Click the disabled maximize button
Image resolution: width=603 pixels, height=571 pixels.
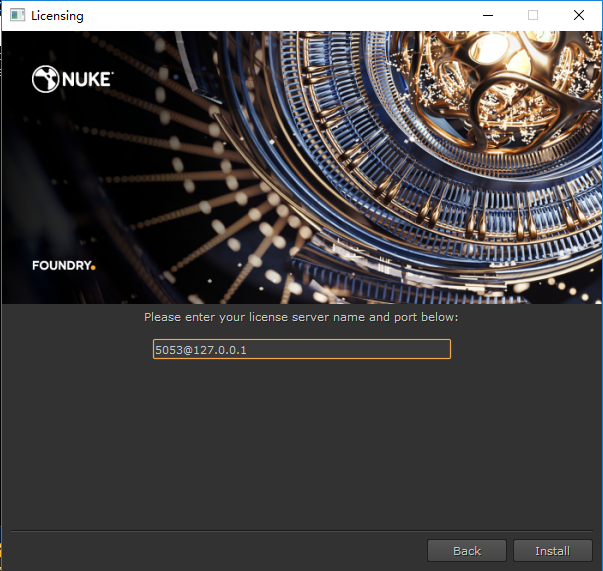coord(533,16)
